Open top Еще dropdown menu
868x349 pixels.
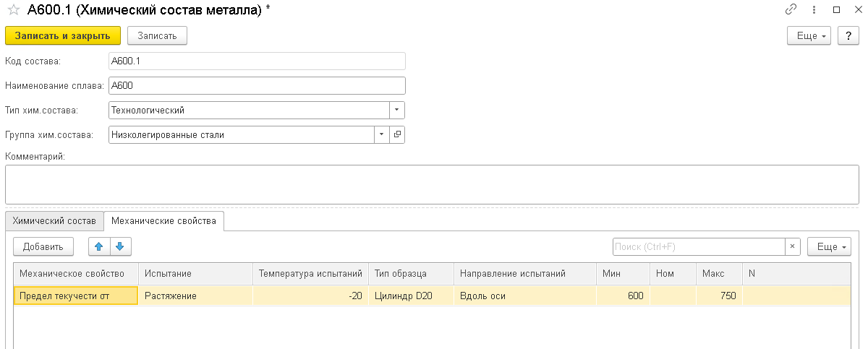click(810, 35)
